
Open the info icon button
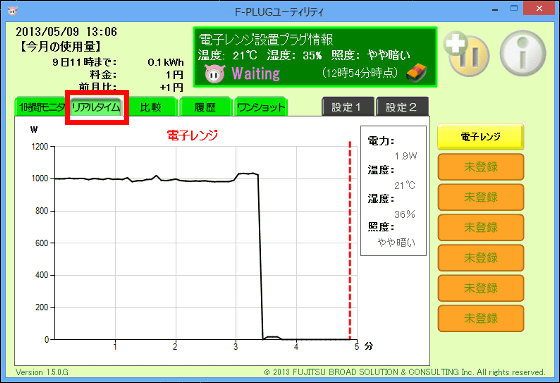point(522,54)
